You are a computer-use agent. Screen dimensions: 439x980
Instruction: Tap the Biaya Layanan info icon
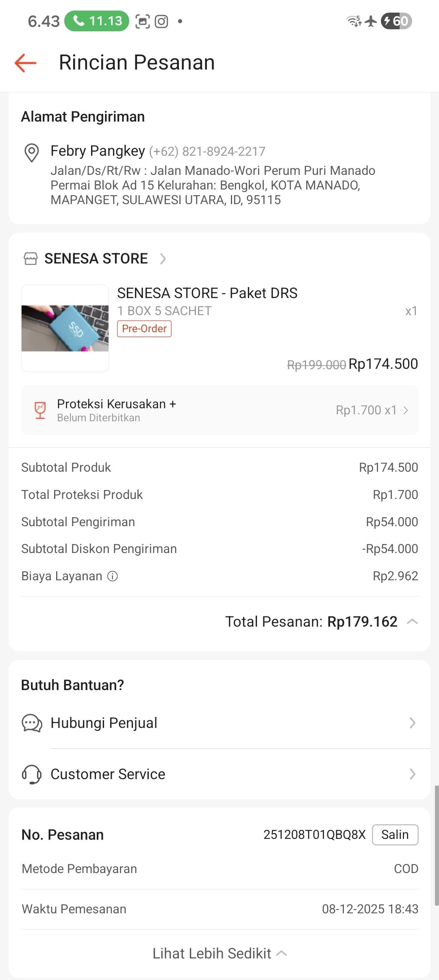click(113, 576)
